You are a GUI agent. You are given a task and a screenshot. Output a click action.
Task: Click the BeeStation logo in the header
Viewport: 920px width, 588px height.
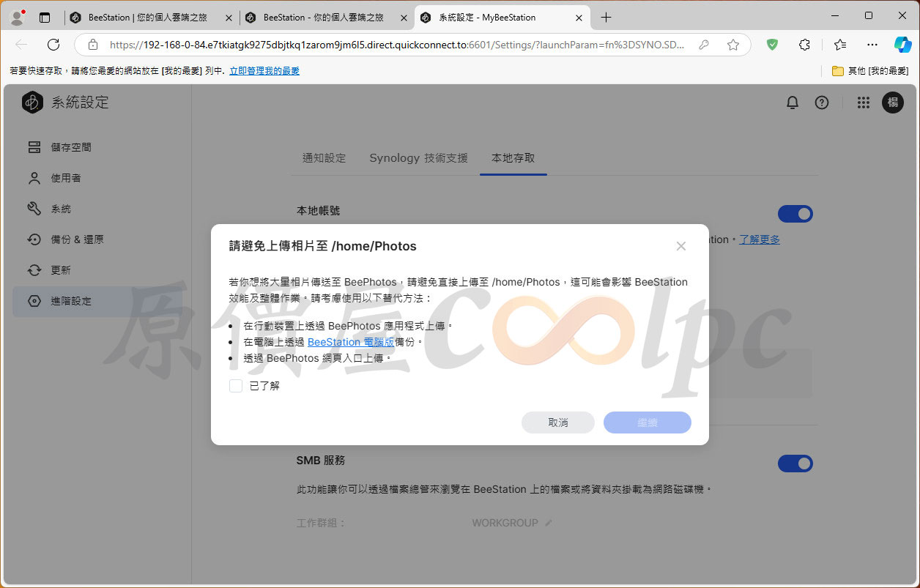pos(32,103)
